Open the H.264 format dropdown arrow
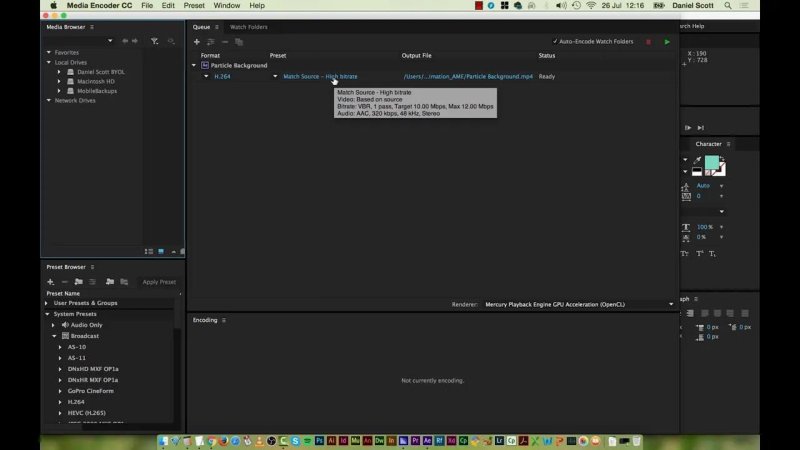The image size is (800, 450). pos(206,77)
